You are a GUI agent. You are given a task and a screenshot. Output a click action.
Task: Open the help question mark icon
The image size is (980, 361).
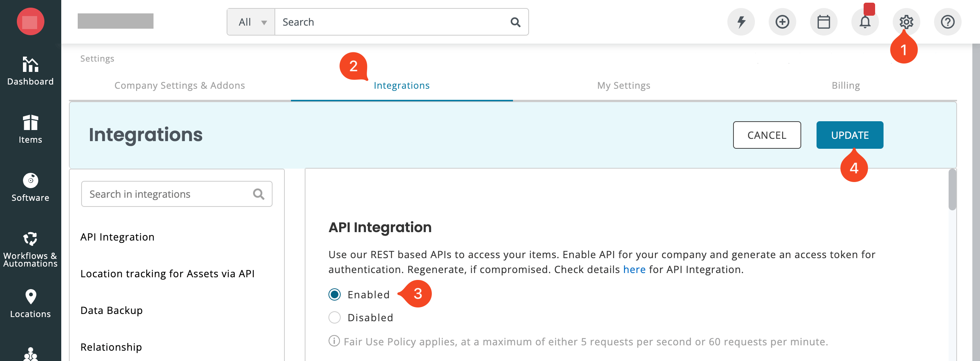pos(948,22)
